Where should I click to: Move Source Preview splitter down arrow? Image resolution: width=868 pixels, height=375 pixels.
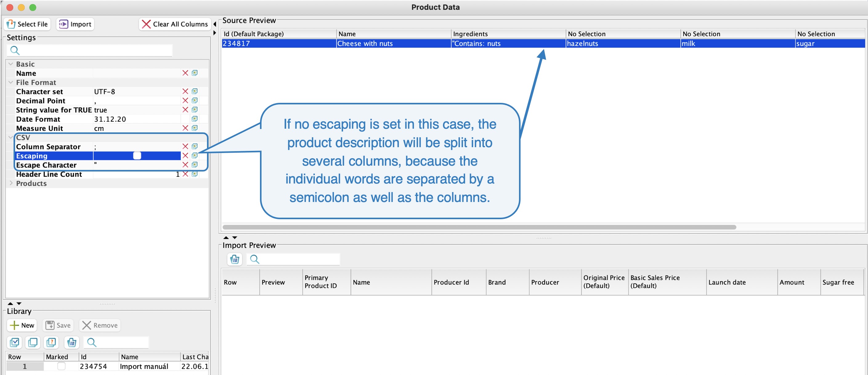click(x=235, y=238)
